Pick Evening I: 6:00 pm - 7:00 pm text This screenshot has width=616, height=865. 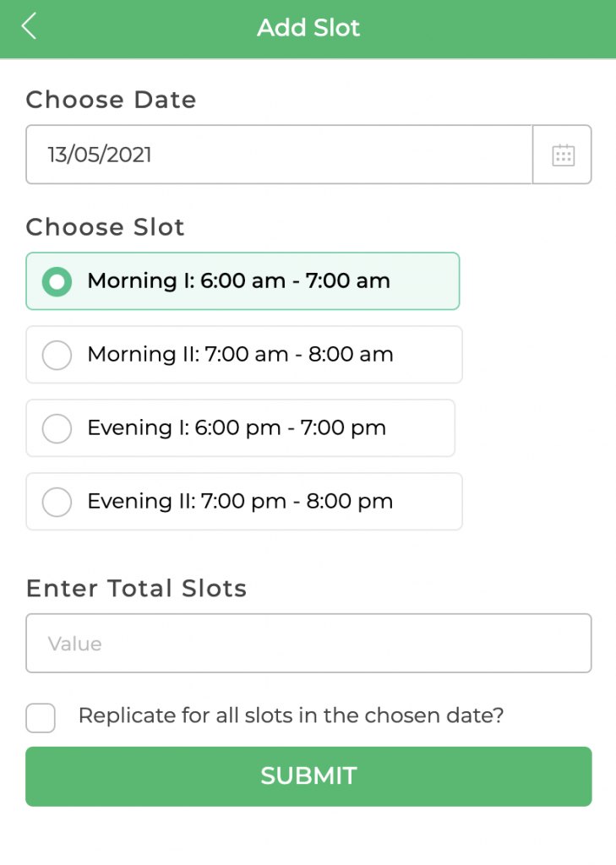[x=237, y=427]
